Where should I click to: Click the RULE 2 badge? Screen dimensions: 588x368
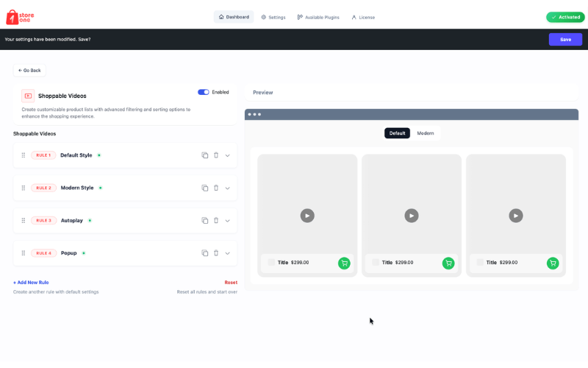click(43, 188)
